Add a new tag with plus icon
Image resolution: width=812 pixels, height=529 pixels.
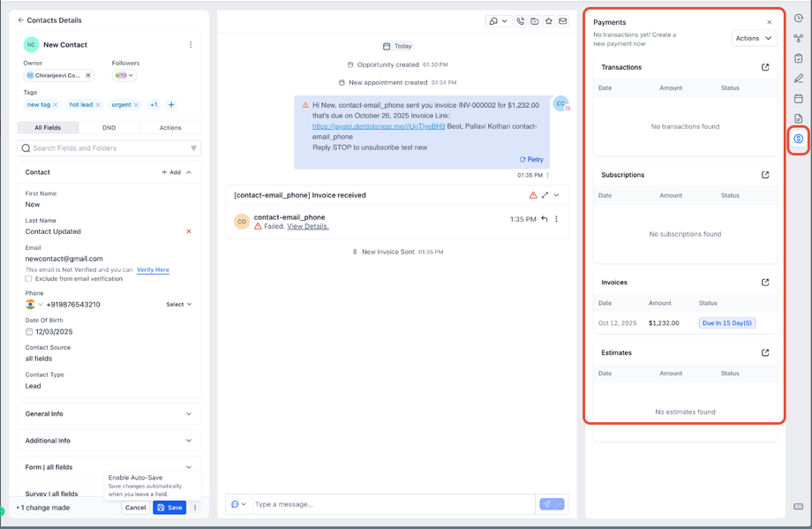click(x=171, y=105)
